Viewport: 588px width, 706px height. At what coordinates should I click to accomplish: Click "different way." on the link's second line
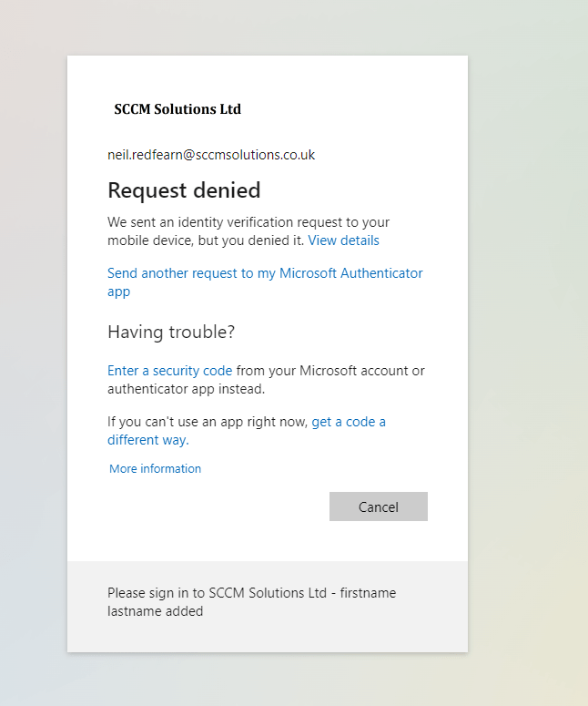[x=147, y=440]
